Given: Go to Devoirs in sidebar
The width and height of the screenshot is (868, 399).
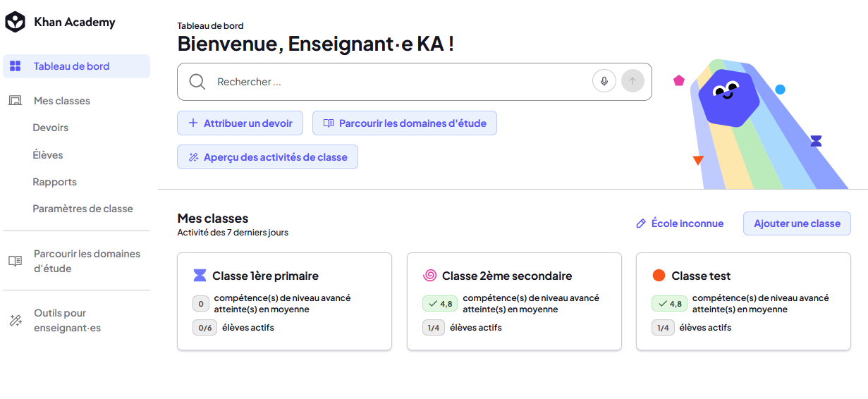Looking at the screenshot, I should coord(51,128).
